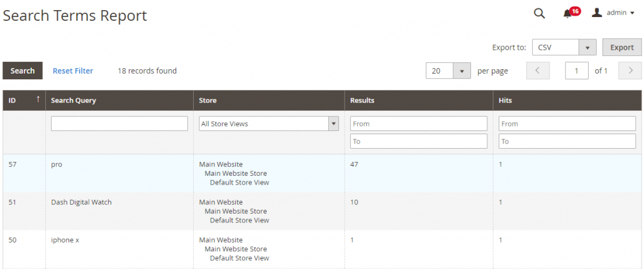Sort by the ID column header
This screenshot has height=269, width=644.
pyautogui.click(x=25, y=100)
